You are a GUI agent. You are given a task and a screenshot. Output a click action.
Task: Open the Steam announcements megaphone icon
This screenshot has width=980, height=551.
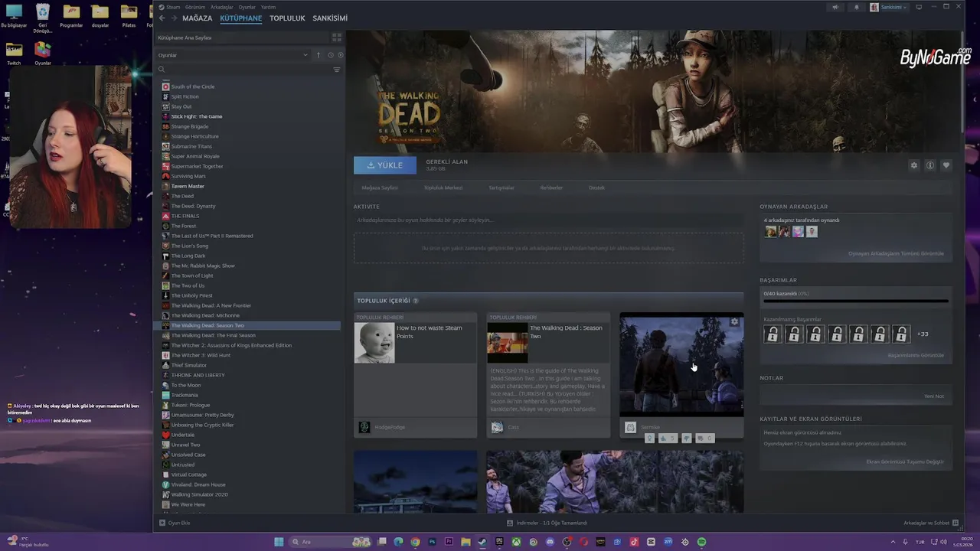(x=835, y=7)
